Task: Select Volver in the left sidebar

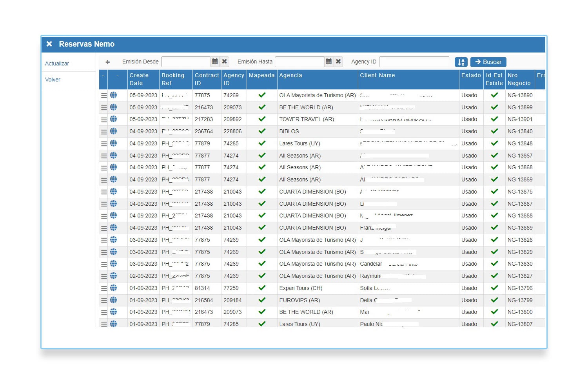Action: (x=53, y=80)
